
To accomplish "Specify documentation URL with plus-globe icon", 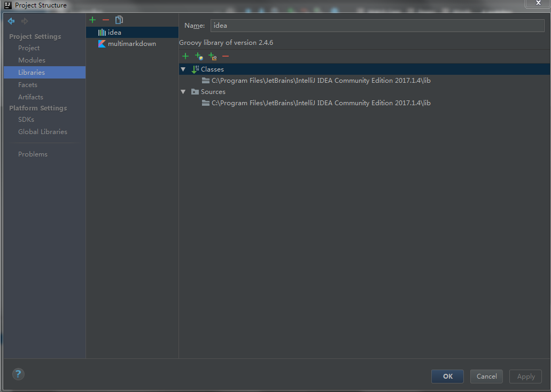I will click(x=199, y=56).
